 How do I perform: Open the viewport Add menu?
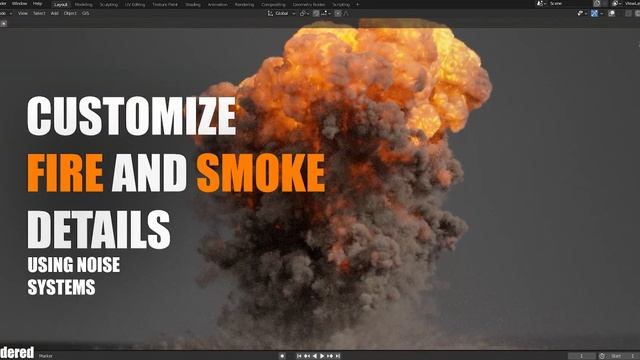[x=55, y=13]
